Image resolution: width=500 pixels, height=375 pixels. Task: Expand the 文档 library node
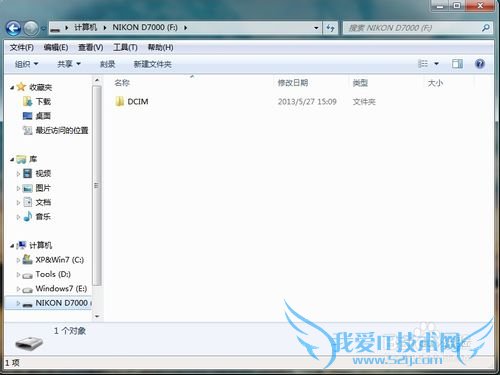(18, 203)
